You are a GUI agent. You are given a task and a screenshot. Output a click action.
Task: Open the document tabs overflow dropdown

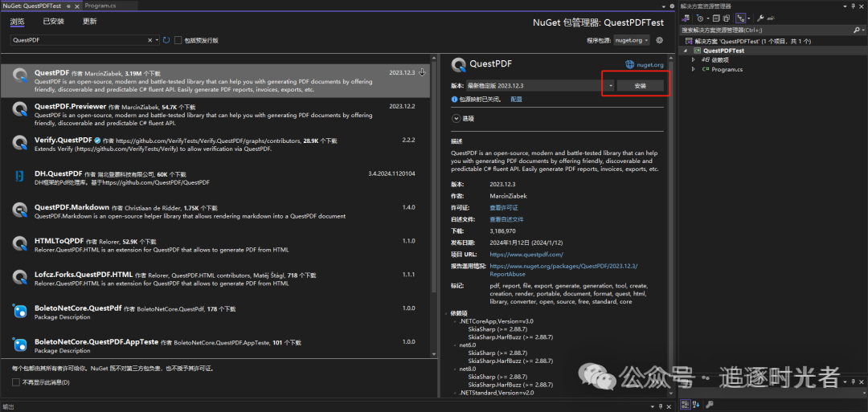[663, 6]
